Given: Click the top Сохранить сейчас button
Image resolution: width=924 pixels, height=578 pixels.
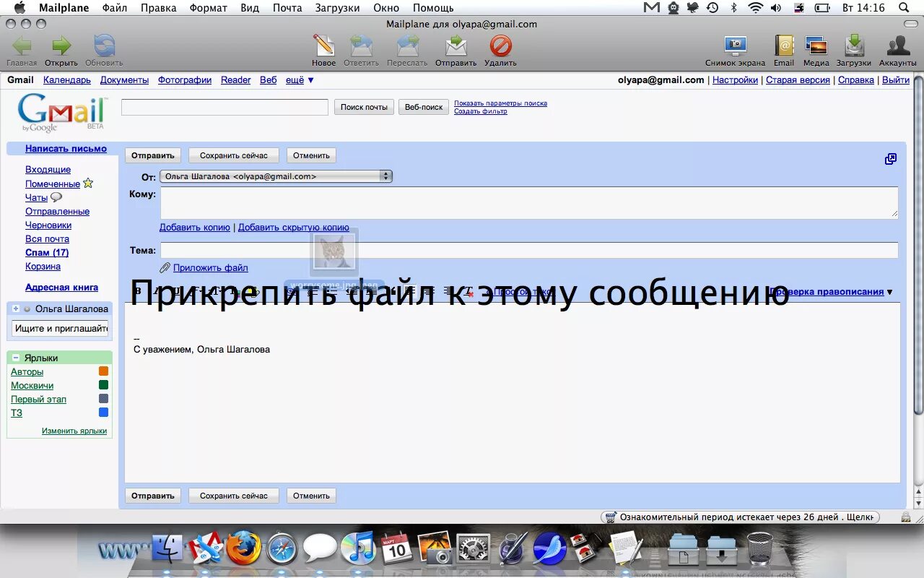Looking at the screenshot, I should coord(234,155).
